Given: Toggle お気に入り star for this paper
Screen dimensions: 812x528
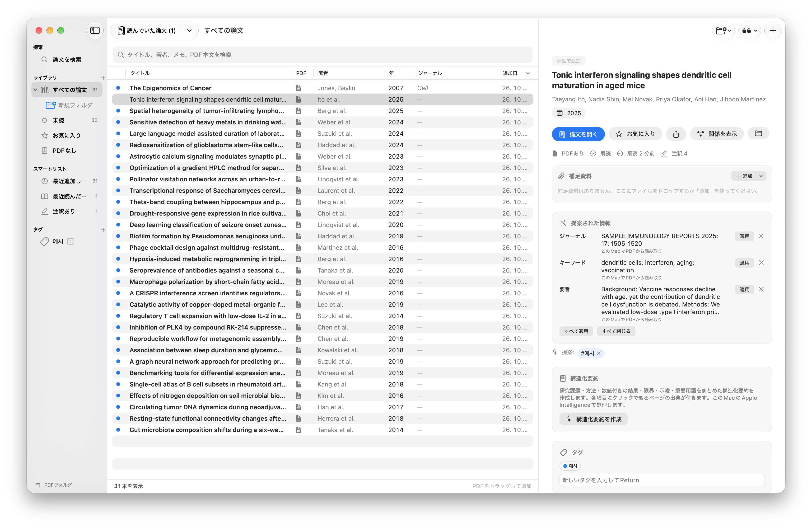Looking at the screenshot, I should (635, 134).
